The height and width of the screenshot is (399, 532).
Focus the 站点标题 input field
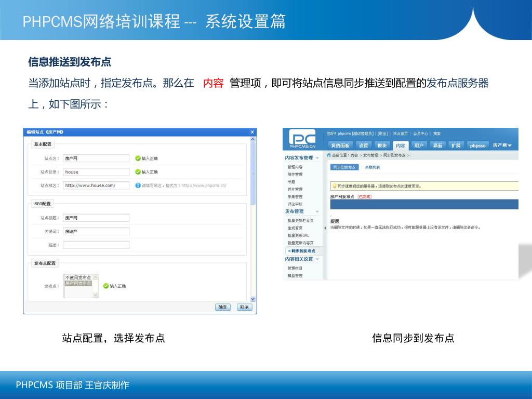click(x=96, y=218)
